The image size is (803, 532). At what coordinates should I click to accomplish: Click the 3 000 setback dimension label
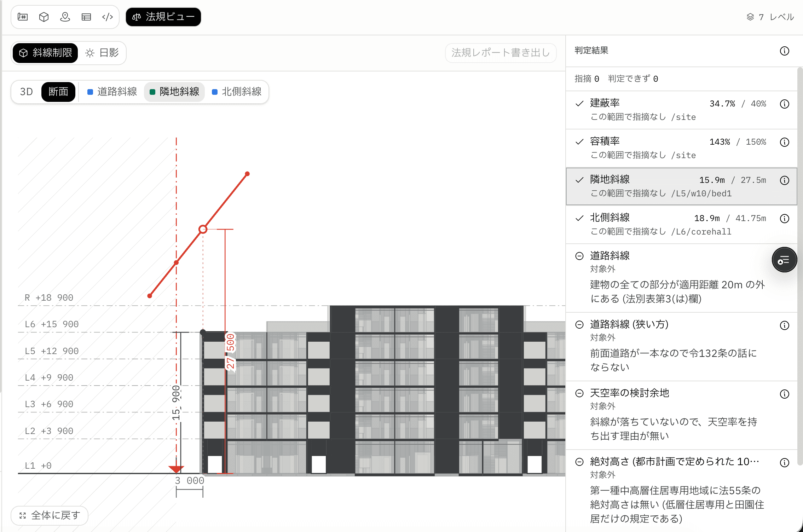(x=190, y=481)
